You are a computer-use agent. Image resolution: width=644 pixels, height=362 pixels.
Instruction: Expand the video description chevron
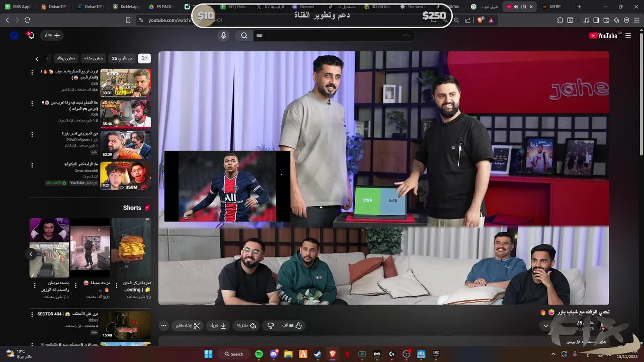546,326
